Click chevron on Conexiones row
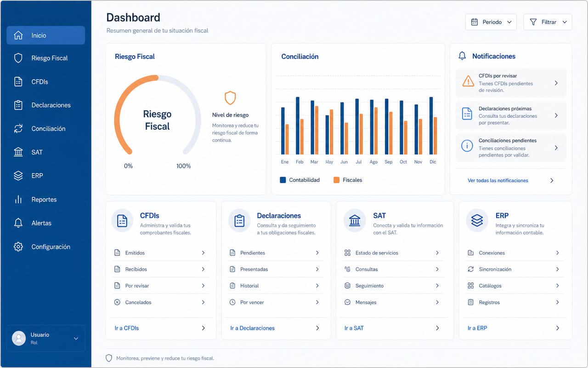 pos(558,253)
